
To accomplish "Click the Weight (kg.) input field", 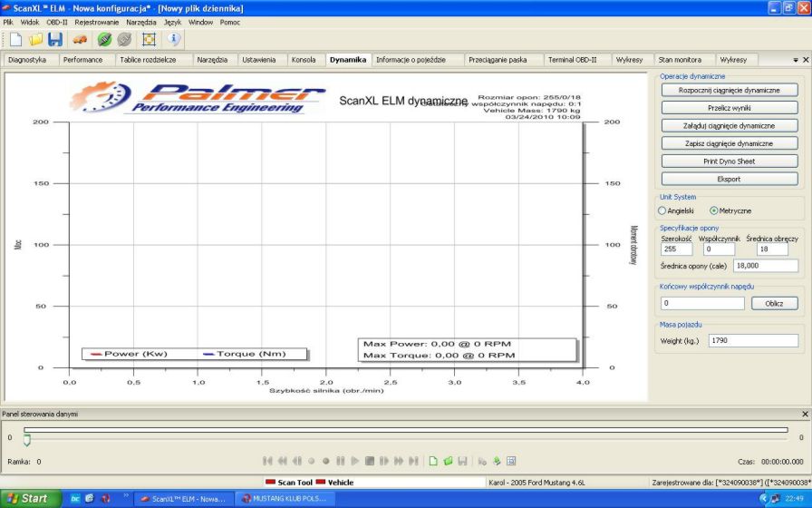I will pyautogui.click(x=752, y=340).
